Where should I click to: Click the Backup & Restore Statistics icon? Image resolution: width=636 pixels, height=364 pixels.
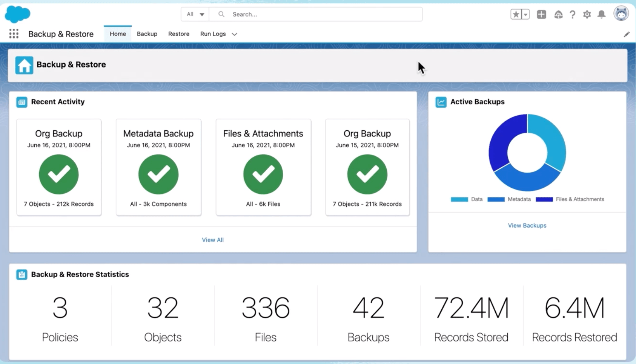[x=22, y=275]
